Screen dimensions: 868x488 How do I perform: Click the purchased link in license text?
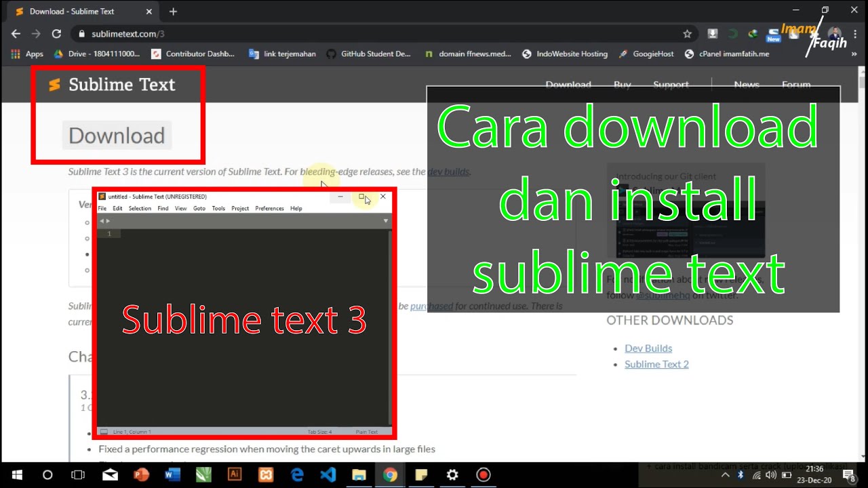pyautogui.click(x=431, y=306)
